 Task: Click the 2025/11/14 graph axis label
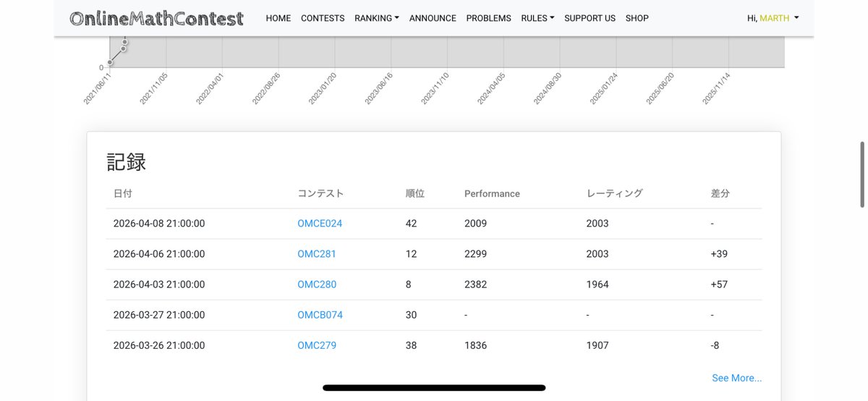click(x=717, y=88)
